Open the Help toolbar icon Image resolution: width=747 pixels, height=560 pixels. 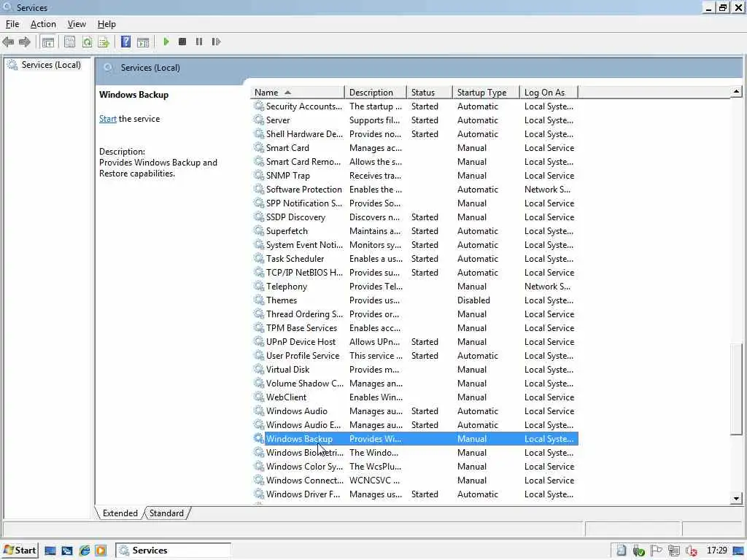[x=125, y=42]
